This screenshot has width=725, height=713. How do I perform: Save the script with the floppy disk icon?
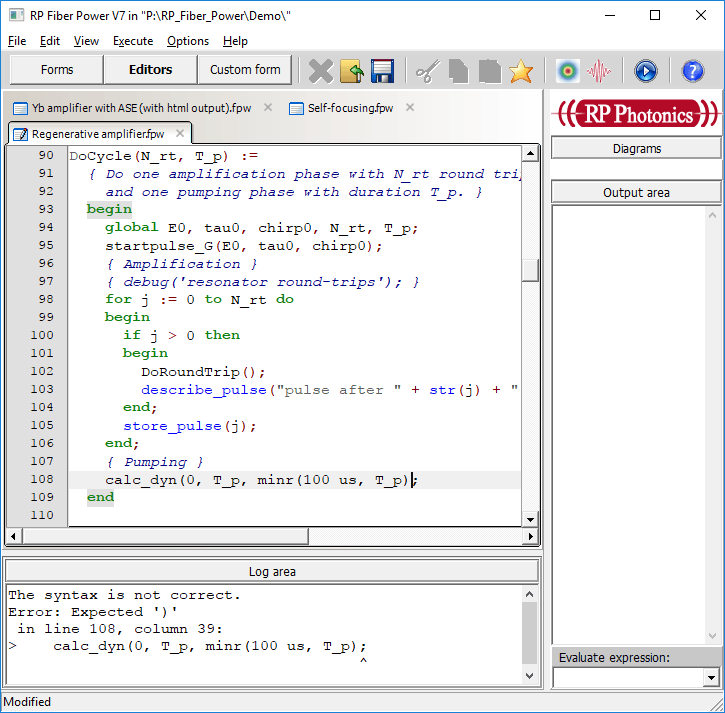tap(382, 71)
